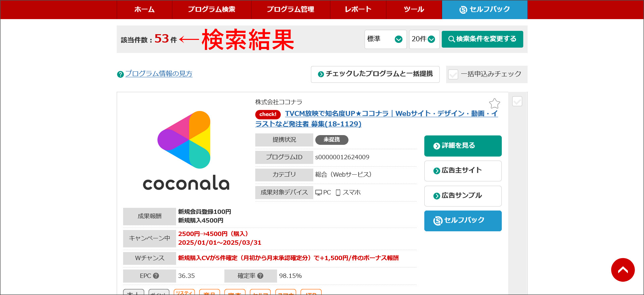
Task: Open the 広告主サイト button
Action: tap(463, 171)
